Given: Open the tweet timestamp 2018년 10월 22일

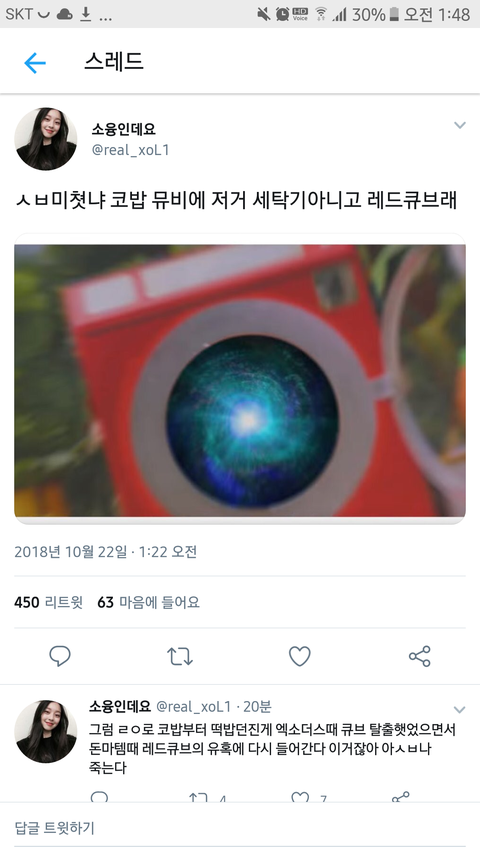Looking at the screenshot, I should click(70, 552).
